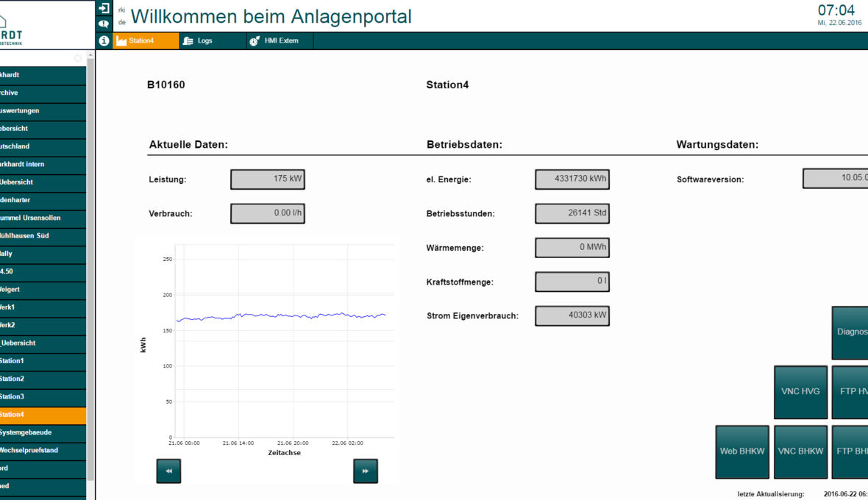Open the HMI Extern tab
This screenshot has width=868, height=500.
point(281,41)
